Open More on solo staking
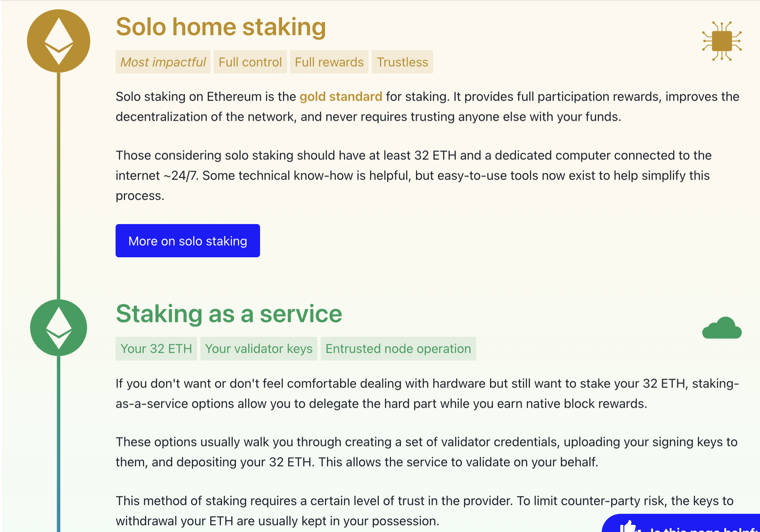 (x=188, y=241)
